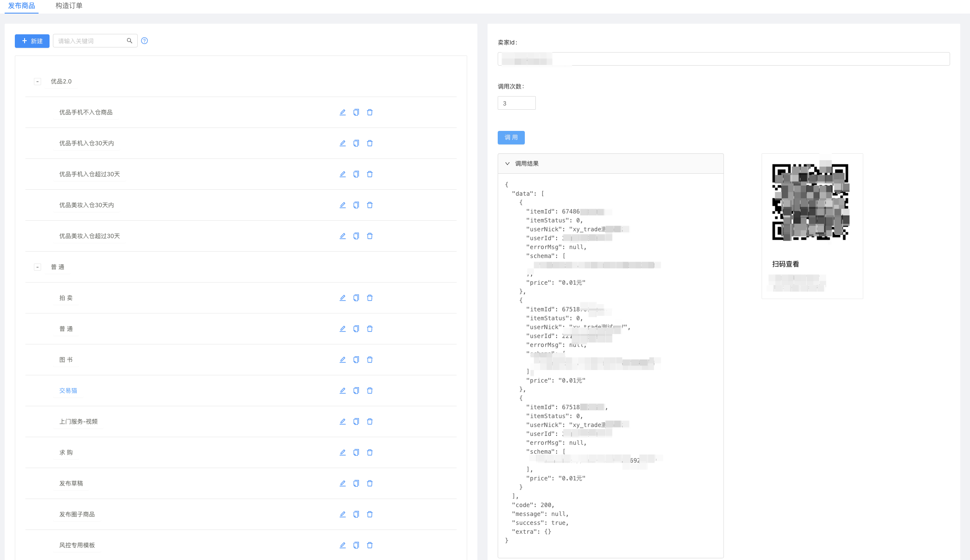Image resolution: width=970 pixels, height=560 pixels.
Task: Select the 图书 template row
Action: (x=241, y=360)
